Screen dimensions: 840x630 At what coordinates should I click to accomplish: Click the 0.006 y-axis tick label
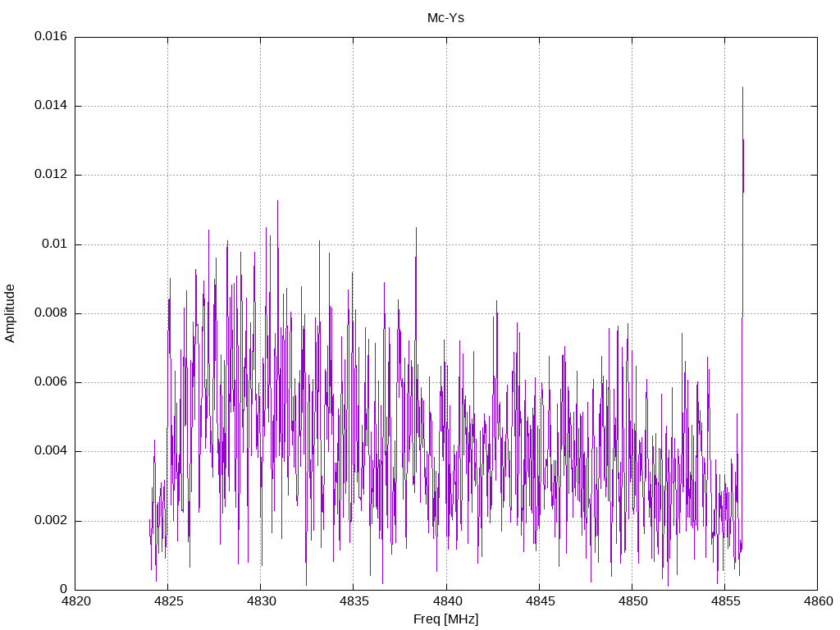(51, 382)
